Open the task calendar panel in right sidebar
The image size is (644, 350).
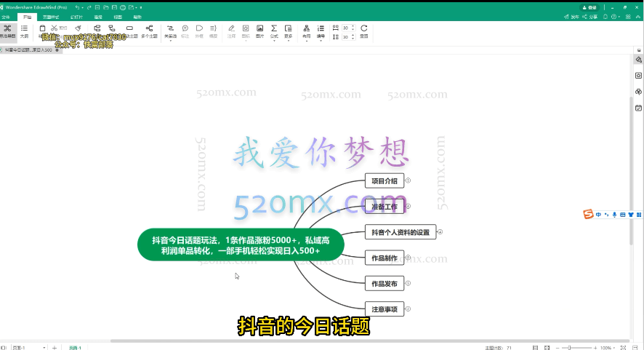(x=638, y=108)
